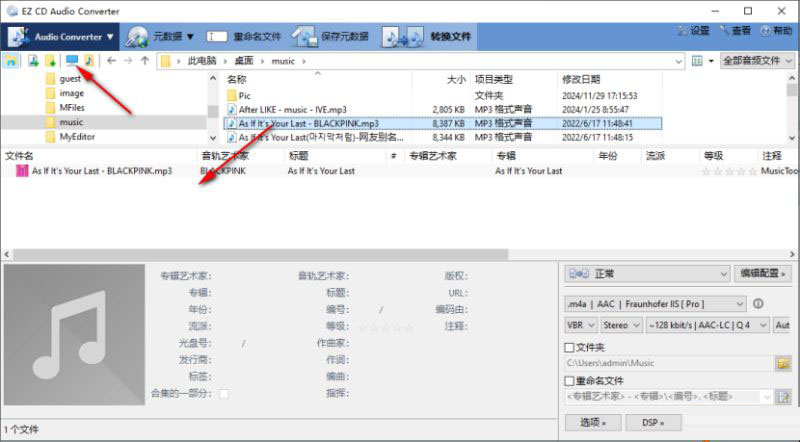Image resolution: width=800 pixels, height=442 pixels.
Task: Open the 正常 profile dropdown
Action: click(647, 274)
